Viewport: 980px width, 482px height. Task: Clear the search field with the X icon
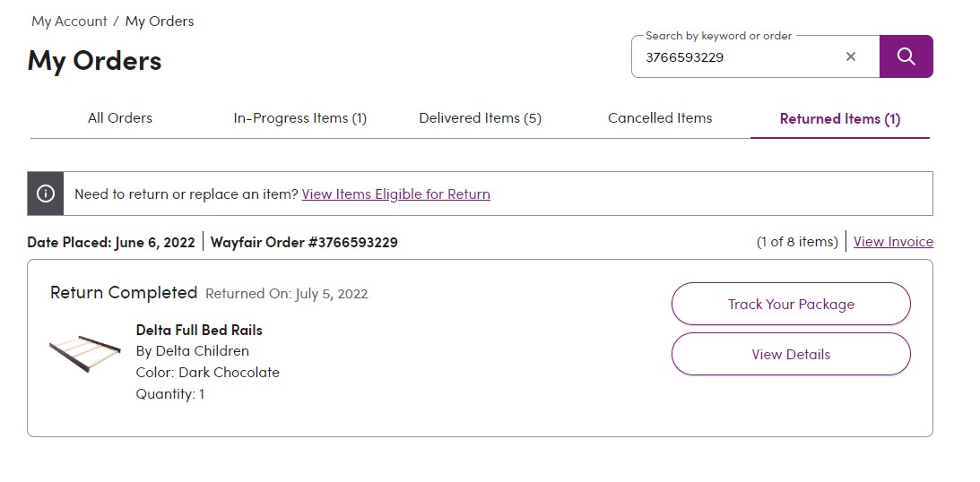pyautogui.click(x=851, y=56)
